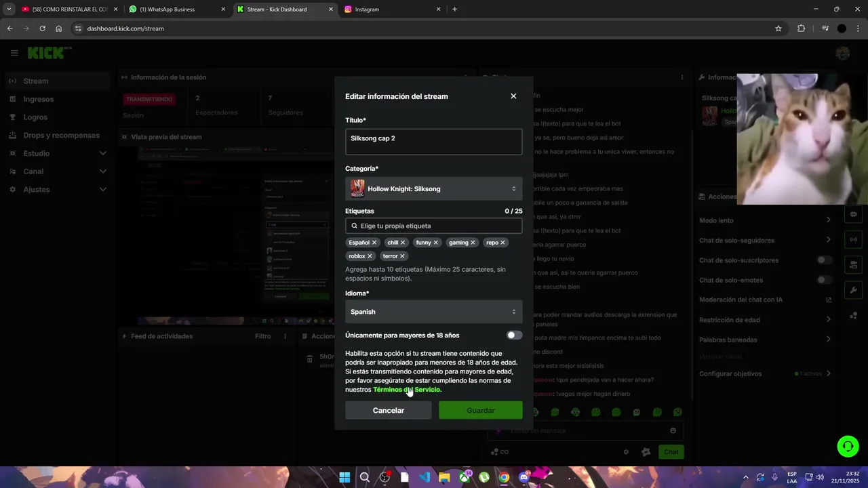Open Configurar objetivos row
Screen dimensions: 868x488
765,373
